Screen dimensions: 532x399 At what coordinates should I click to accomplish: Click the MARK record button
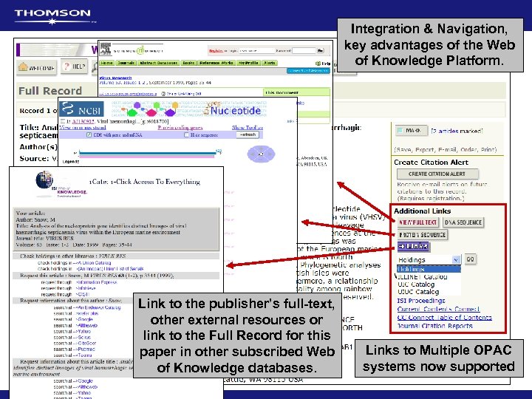(x=412, y=130)
